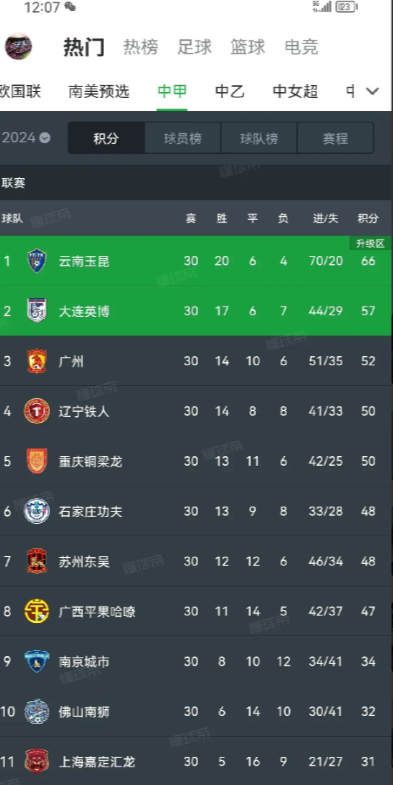Open the 篮球 top tab
The width and height of the screenshot is (393, 785).
pos(247,47)
